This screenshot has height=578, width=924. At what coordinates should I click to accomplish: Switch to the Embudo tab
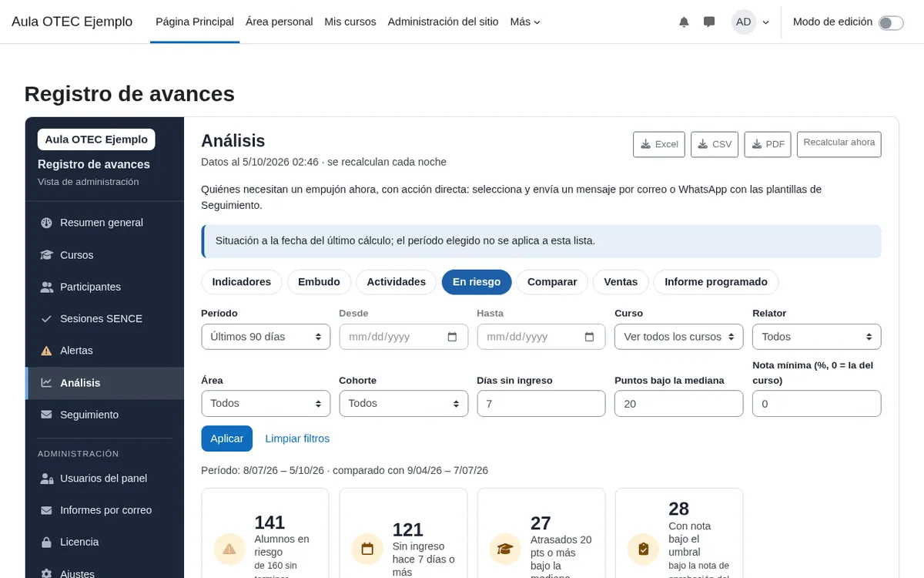click(319, 282)
